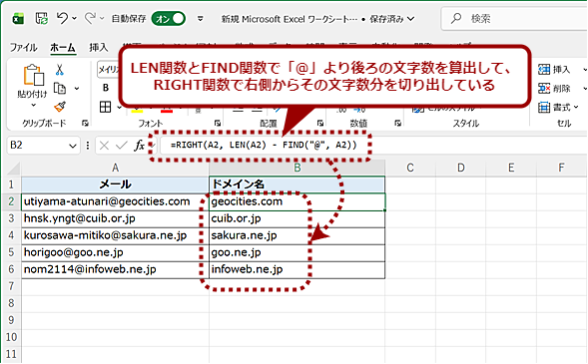Select column B header
The image size is (588, 364).
click(297, 168)
